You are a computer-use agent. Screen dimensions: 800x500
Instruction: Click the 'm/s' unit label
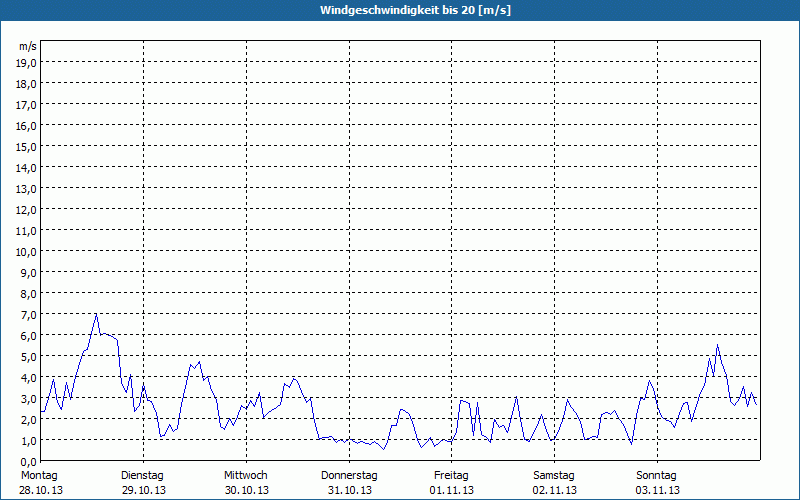[28, 46]
